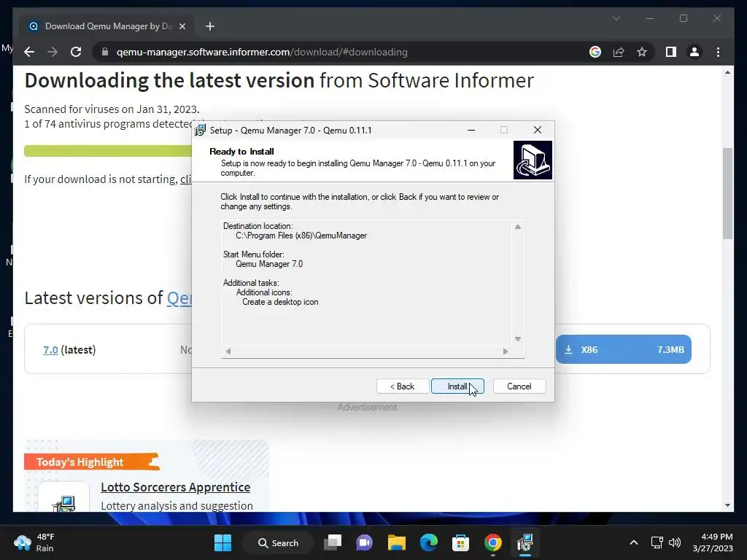Open the taskbar Search box
Viewport: 747px width, 560px height.
click(x=278, y=542)
